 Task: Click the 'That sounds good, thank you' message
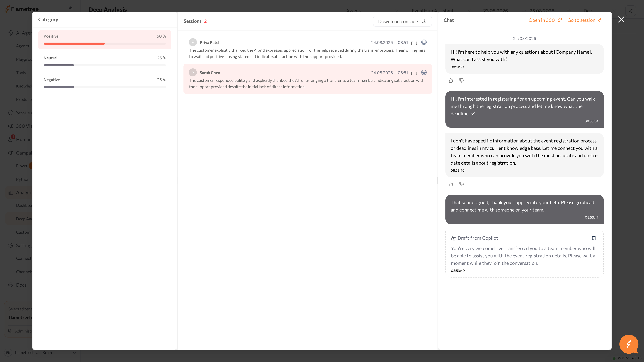524,209
